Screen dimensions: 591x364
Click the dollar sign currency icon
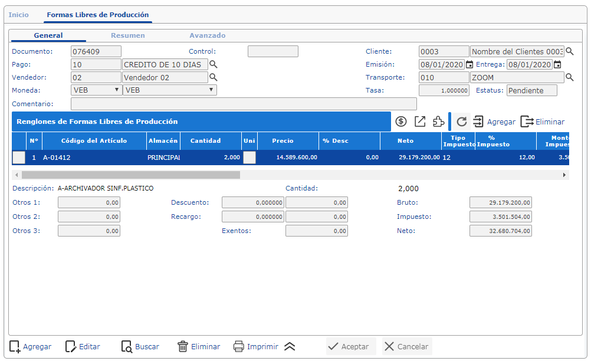click(x=401, y=122)
